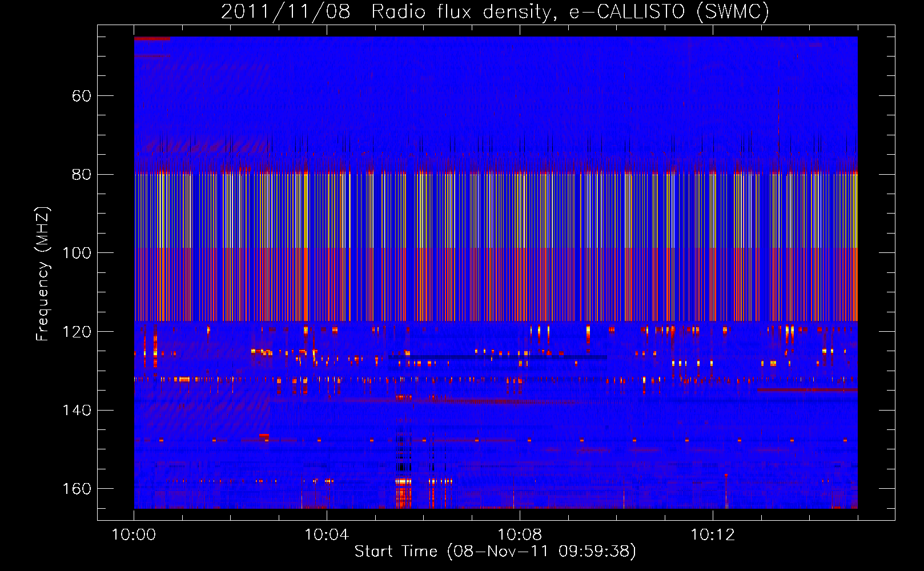
Task: Click the frequency tick label "60"
Action: pos(82,96)
